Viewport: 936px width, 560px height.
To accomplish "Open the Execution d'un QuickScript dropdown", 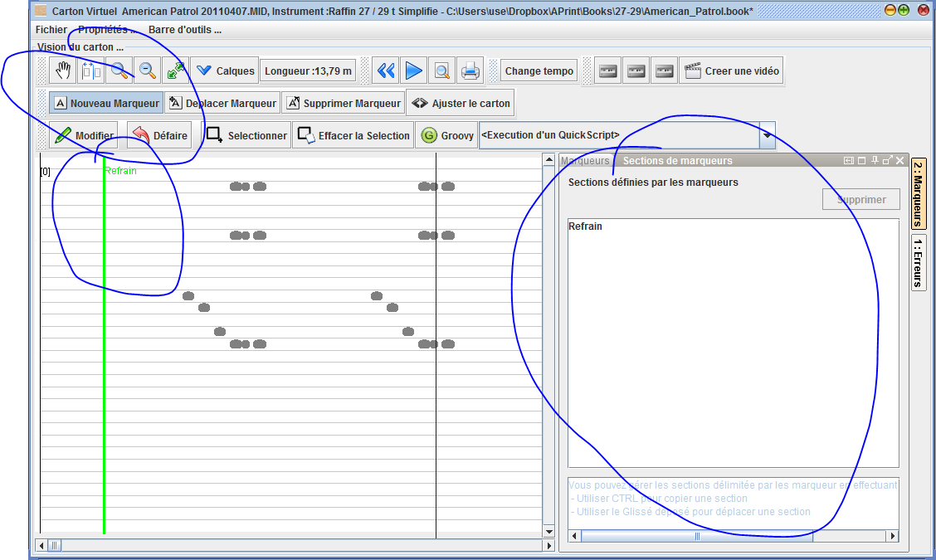I will pos(767,134).
